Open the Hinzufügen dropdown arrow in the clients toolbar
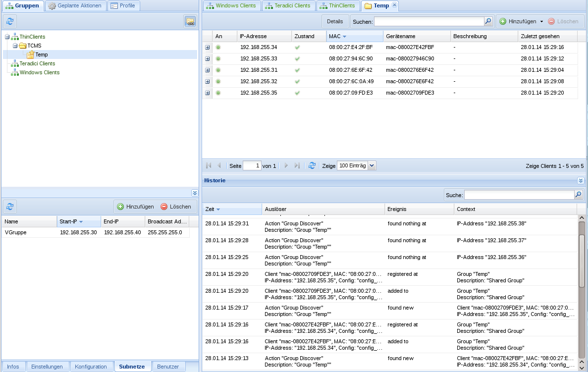 (x=541, y=22)
